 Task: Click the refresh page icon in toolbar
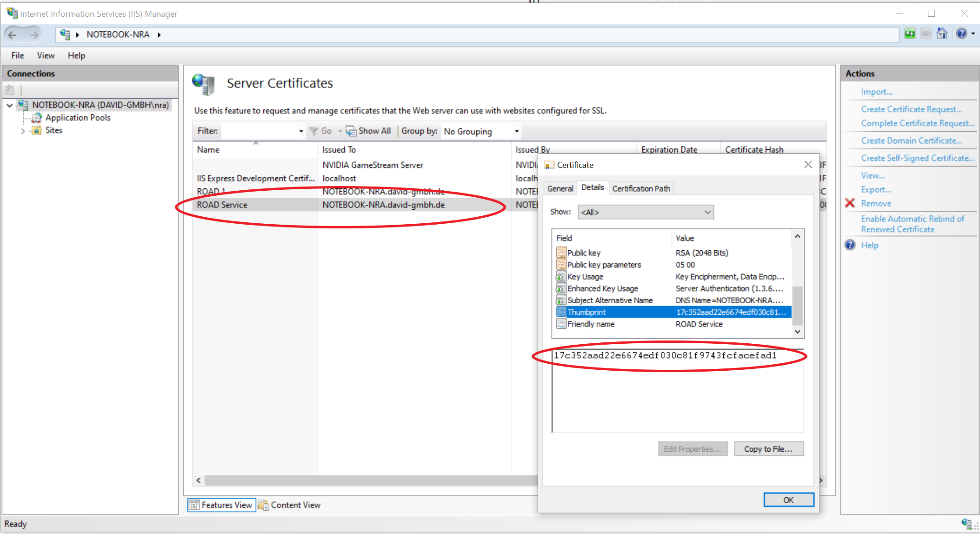tap(910, 33)
